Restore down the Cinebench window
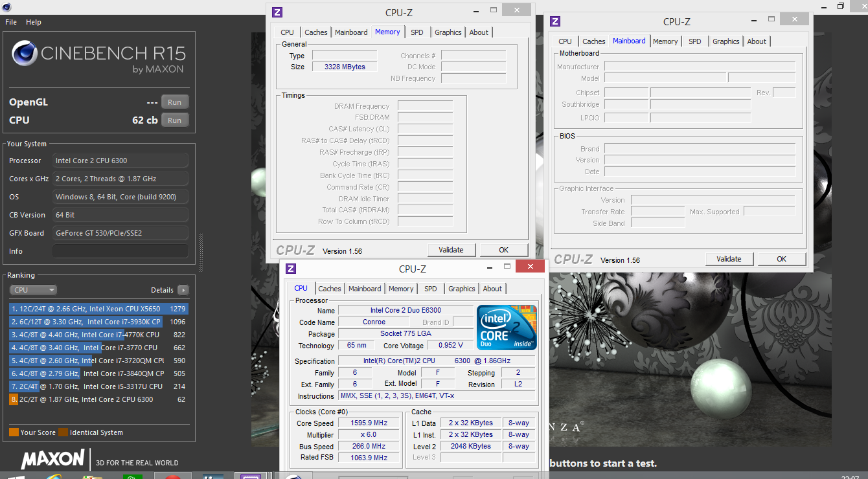Screen dimensions: 868x479 841,6
